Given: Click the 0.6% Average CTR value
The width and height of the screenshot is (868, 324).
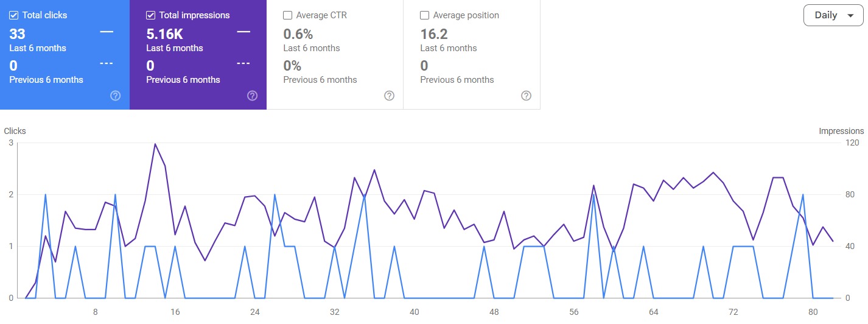Looking at the screenshot, I should click(x=298, y=34).
